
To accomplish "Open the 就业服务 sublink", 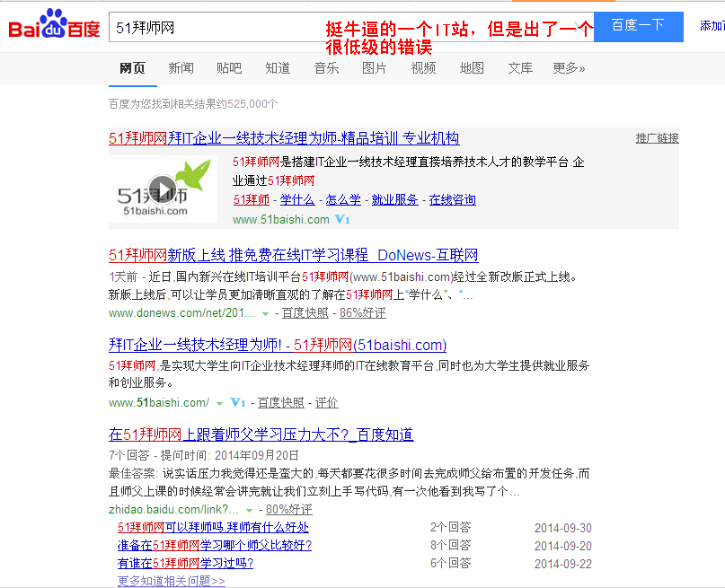I will coord(395,200).
